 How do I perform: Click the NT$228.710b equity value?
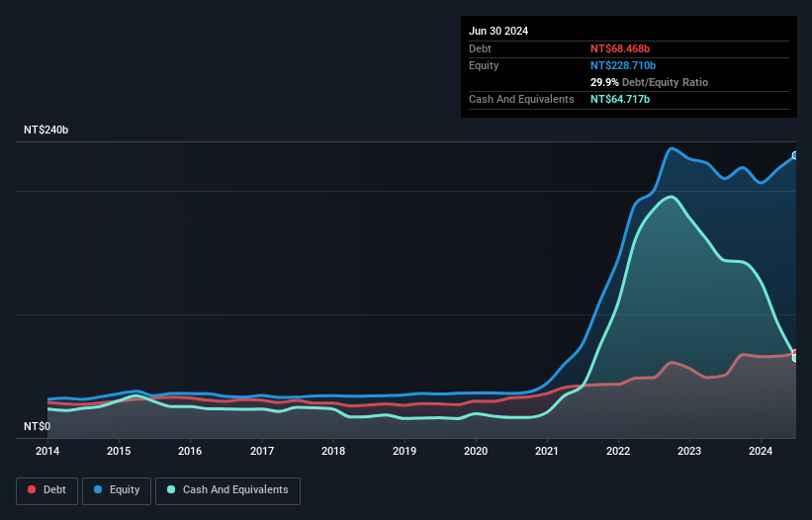623,65
